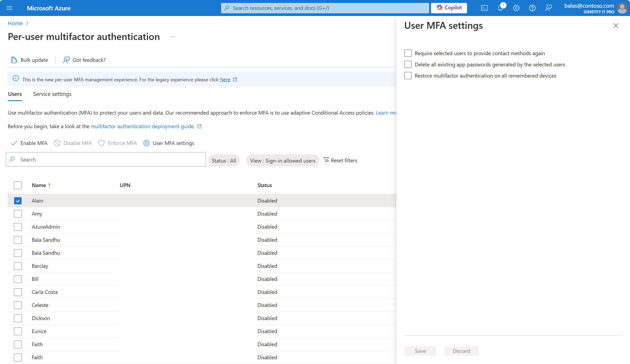This screenshot has height=364, width=630.
Task: Expand the Status All filter dropdown
Action: (x=224, y=160)
